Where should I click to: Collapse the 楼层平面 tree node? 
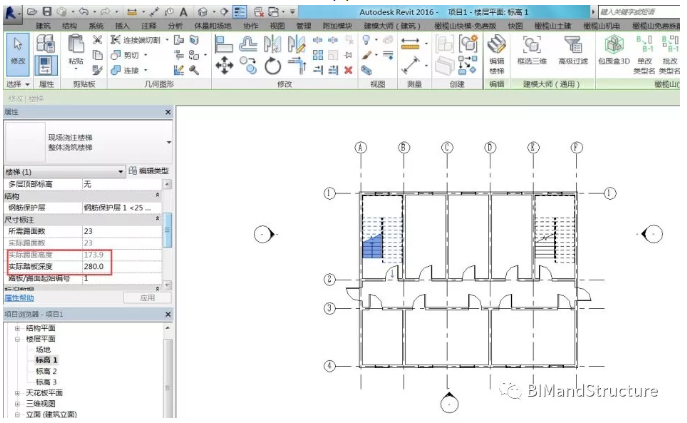pyautogui.click(x=18, y=339)
